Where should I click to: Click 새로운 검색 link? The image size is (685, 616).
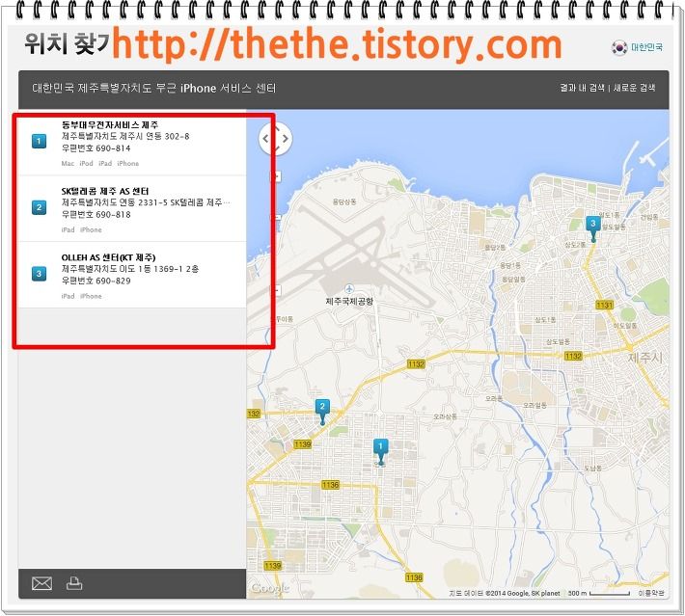[x=634, y=88]
